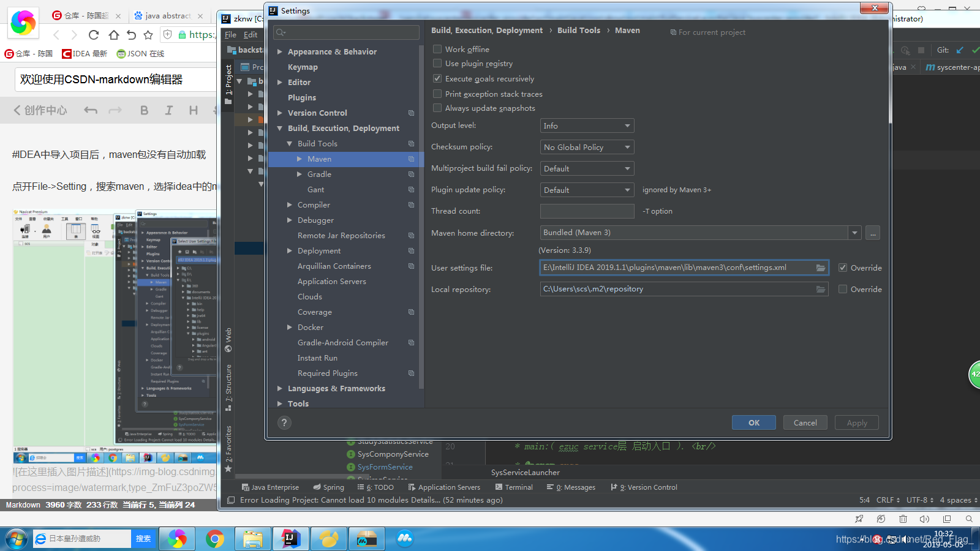Click the browse folder icon for Local repository

pos(821,289)
